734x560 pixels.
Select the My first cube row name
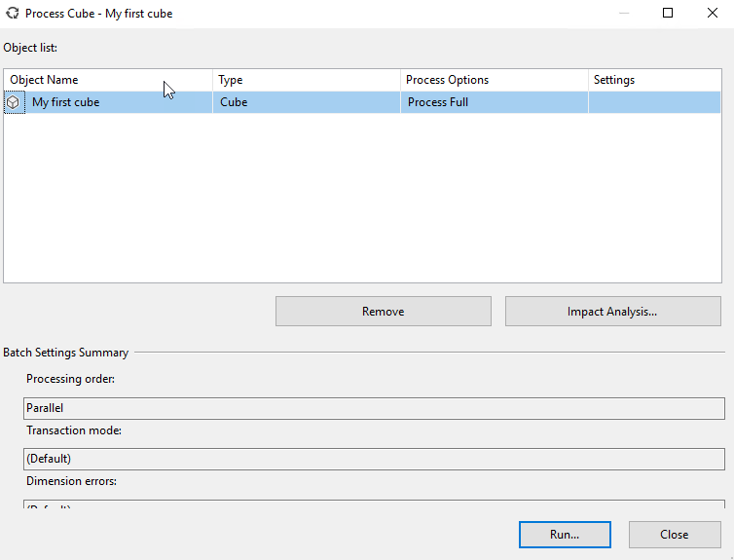pos(66,102)
